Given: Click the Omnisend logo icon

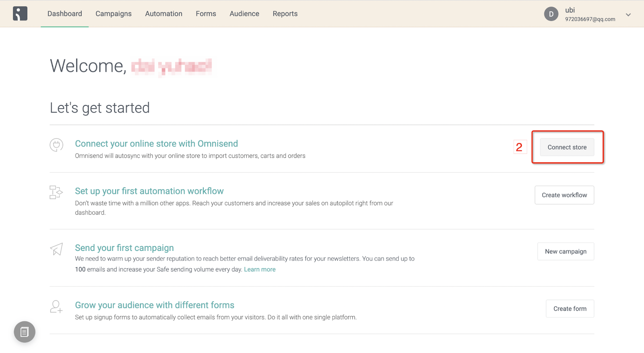Looking at the screenshot, I should 20,14.
